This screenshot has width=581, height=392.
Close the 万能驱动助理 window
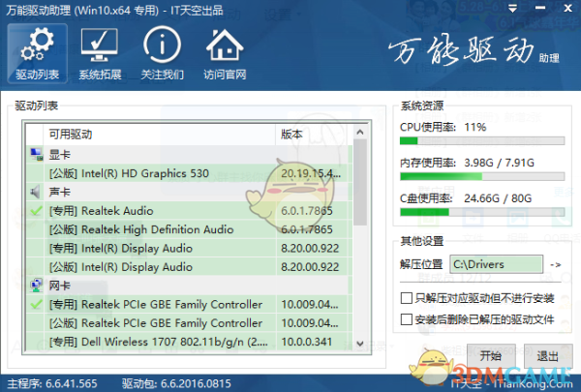[x=567, y=8]
